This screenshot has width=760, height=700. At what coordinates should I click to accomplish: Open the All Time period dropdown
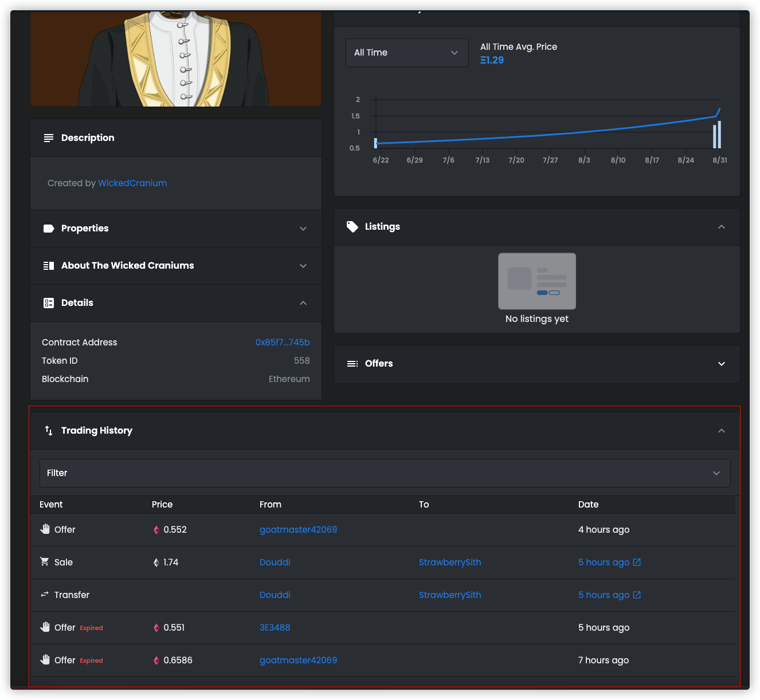(407, 52)
